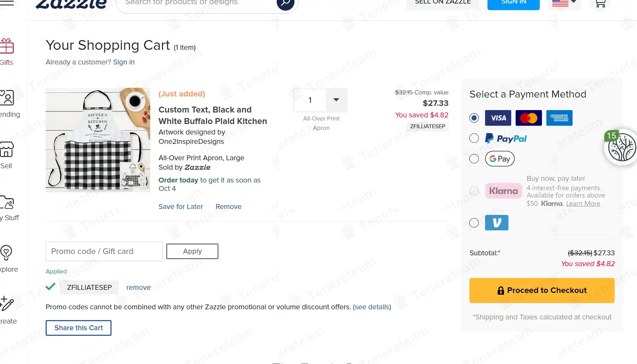The height and width of the screenshot is (364, 637).
Task: Open the hamburger menu icon
Action: (x=7, y=3)
